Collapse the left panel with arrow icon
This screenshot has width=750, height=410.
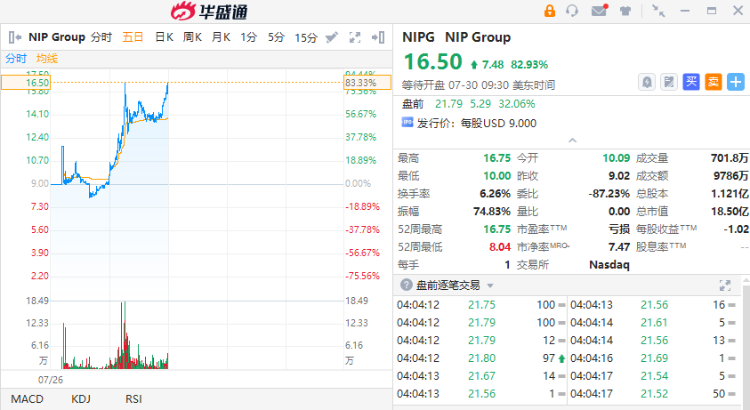(14, 37)
